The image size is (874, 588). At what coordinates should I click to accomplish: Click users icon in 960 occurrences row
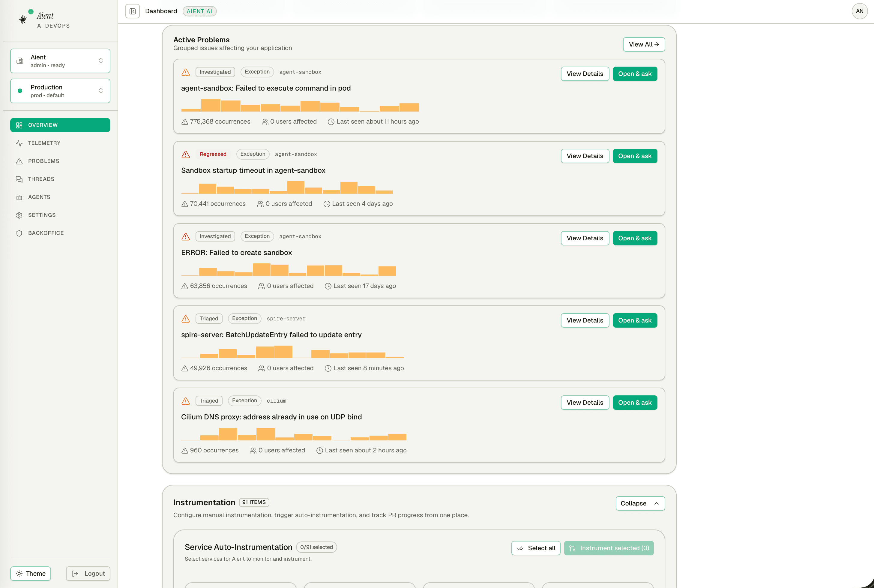pos(253,450)
